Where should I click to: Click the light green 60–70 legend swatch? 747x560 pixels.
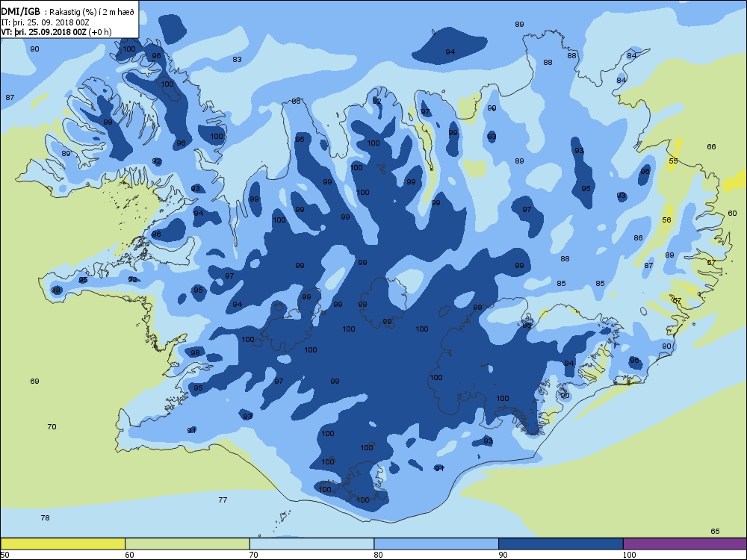click(x=187, y=544)
